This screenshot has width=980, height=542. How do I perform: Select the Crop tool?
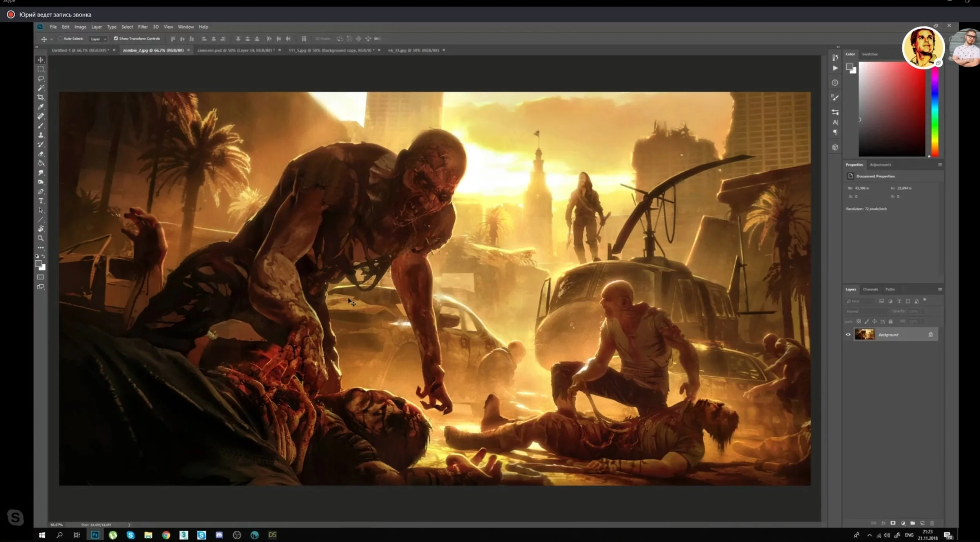[41, 97]
